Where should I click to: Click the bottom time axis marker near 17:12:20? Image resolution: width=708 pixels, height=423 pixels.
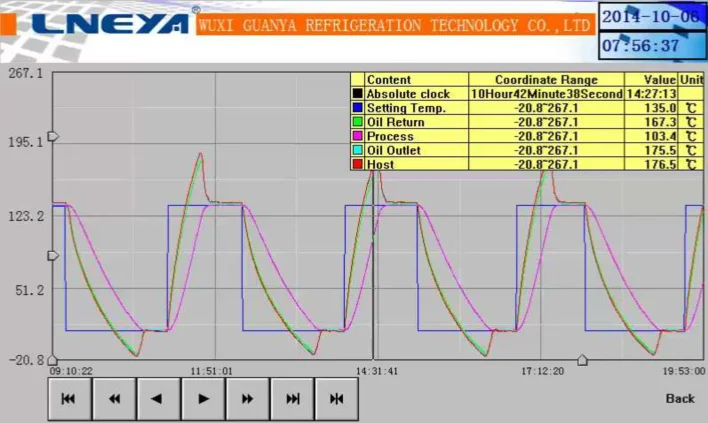582,360
